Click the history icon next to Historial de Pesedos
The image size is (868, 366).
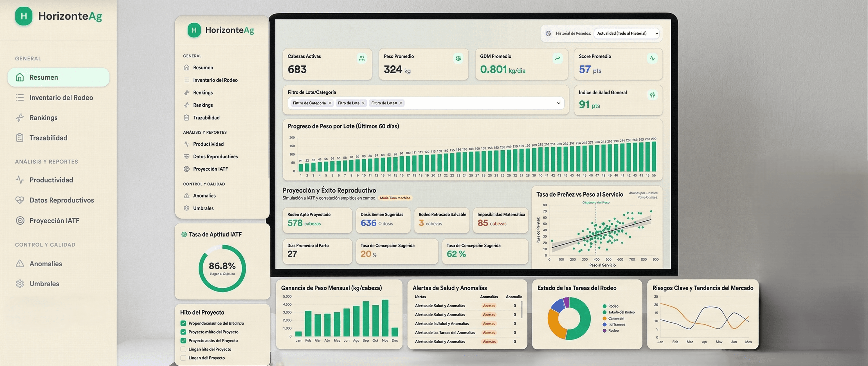pyautogui.click(x=548, y=33)
